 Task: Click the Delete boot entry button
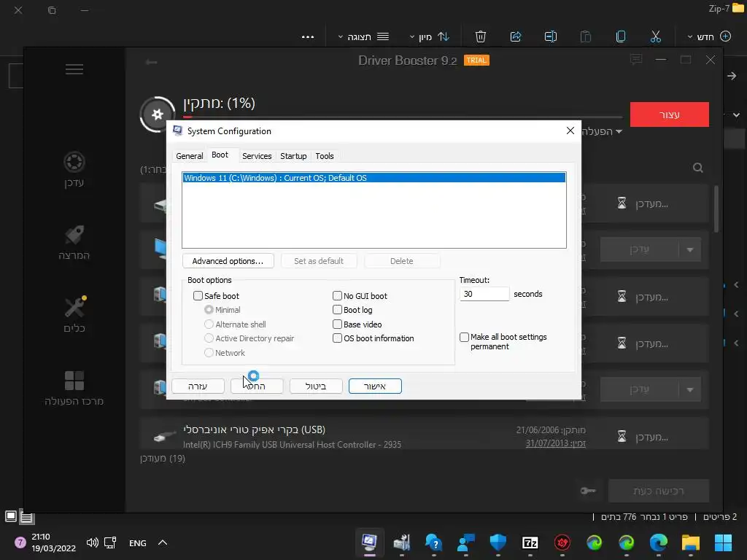pos(402,261)
